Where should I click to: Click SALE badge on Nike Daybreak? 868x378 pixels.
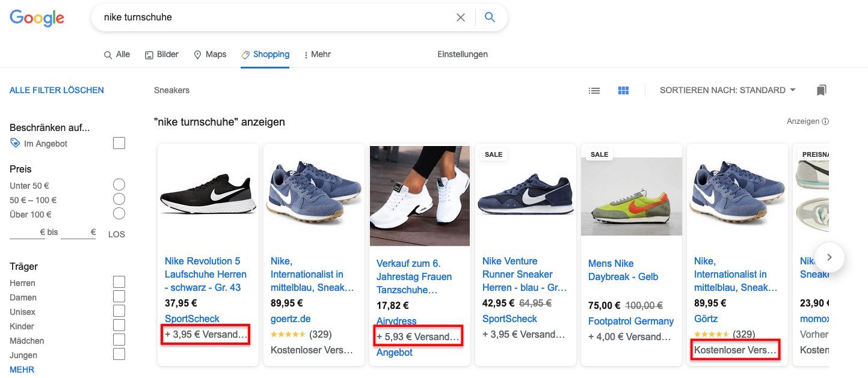[599, 154]
